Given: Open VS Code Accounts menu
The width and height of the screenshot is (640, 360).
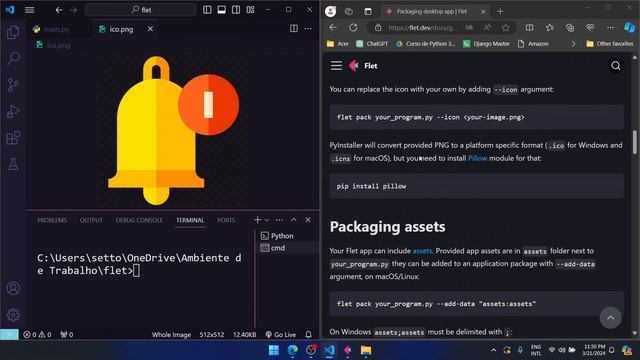Looking at the screenshot, I should click(13, 289).
